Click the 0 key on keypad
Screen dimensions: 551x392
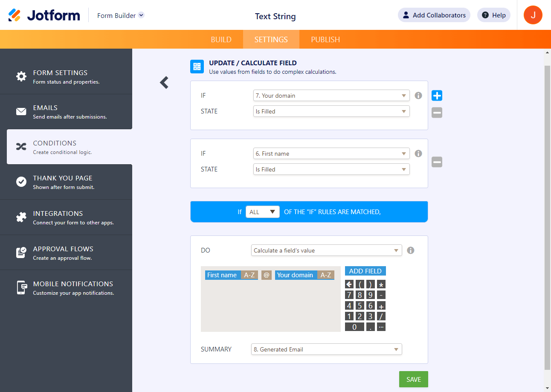pos(354,327)
